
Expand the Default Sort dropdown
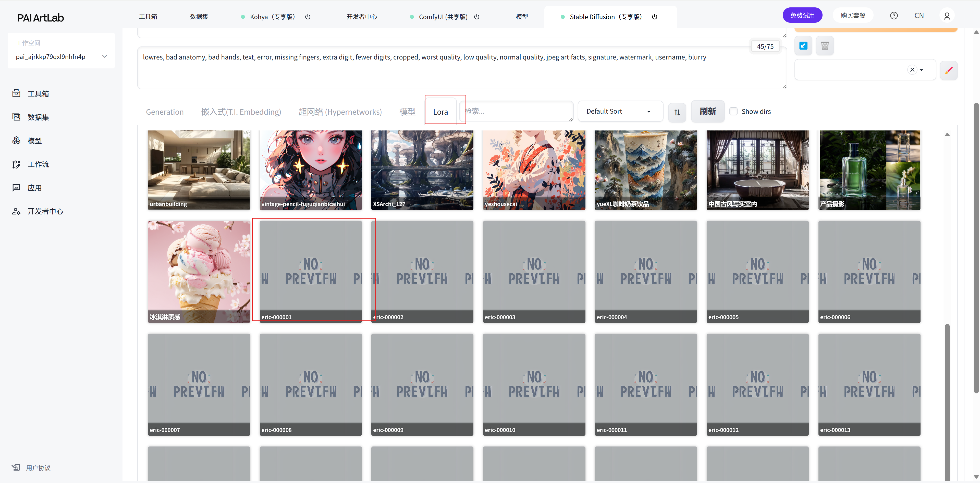pos(620,112)
